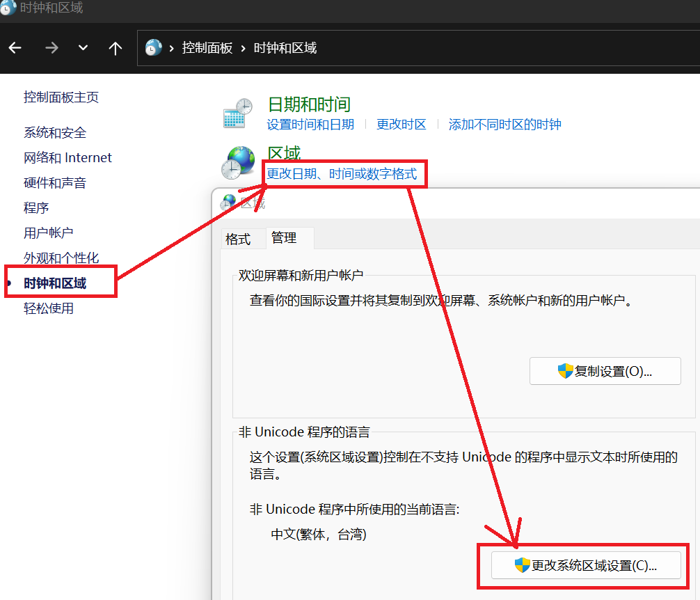The height and width of the screenshot is (600, 700).
Task: Click 更改日期、时间或数字格式 link
Action: (342, 173)
